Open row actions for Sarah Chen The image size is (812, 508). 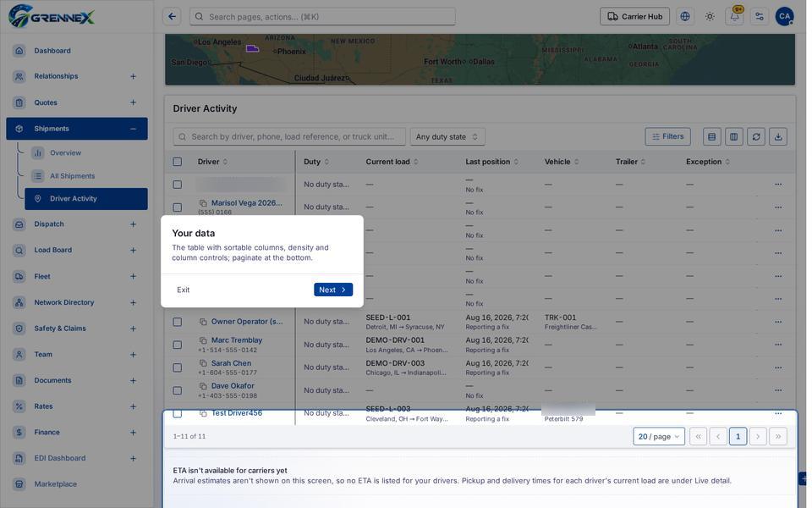coord(778,367)
